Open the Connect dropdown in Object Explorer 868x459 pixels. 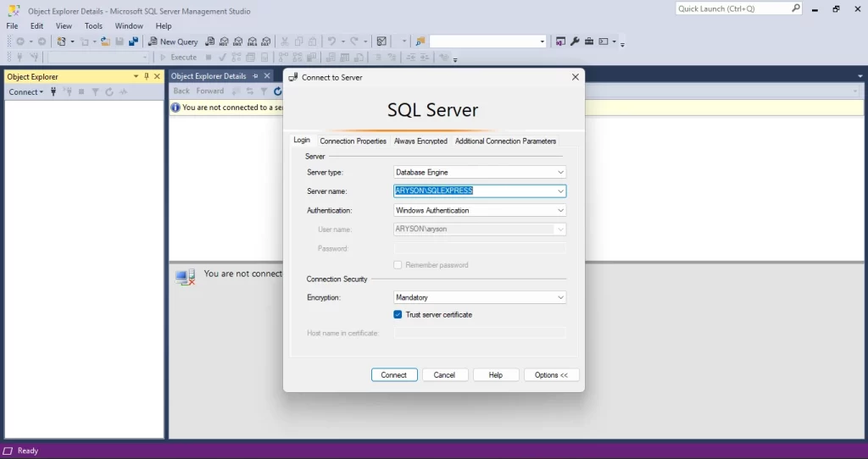[x=26, y=91]
